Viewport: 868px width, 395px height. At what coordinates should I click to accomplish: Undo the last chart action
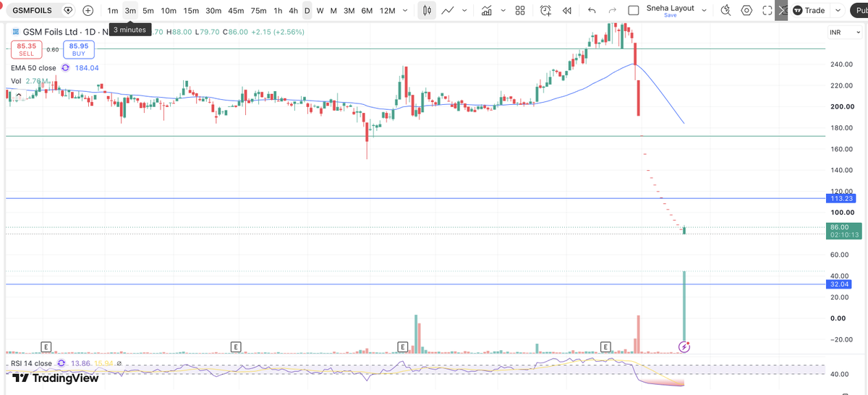tap(592, 11)
